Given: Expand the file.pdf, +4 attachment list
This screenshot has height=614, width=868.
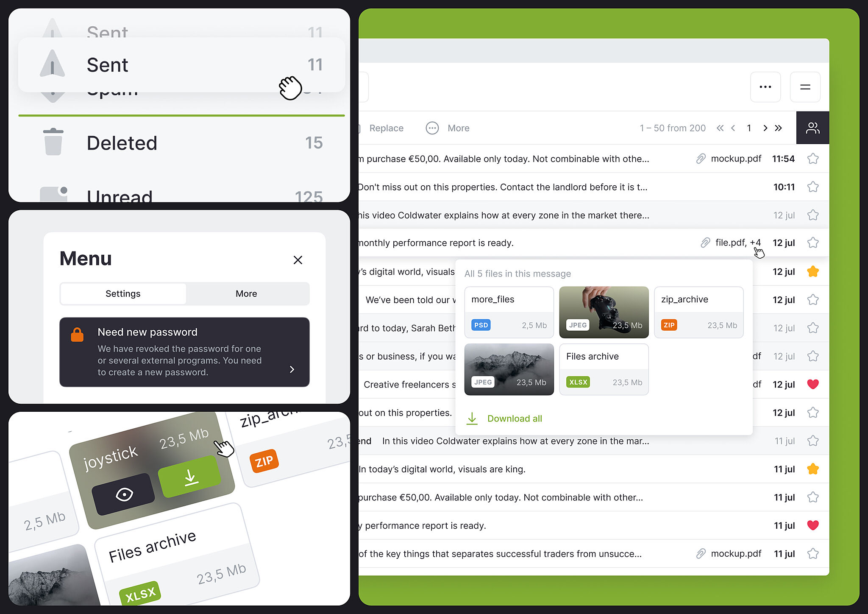Looking at the screenshot, I should (738, 243).
